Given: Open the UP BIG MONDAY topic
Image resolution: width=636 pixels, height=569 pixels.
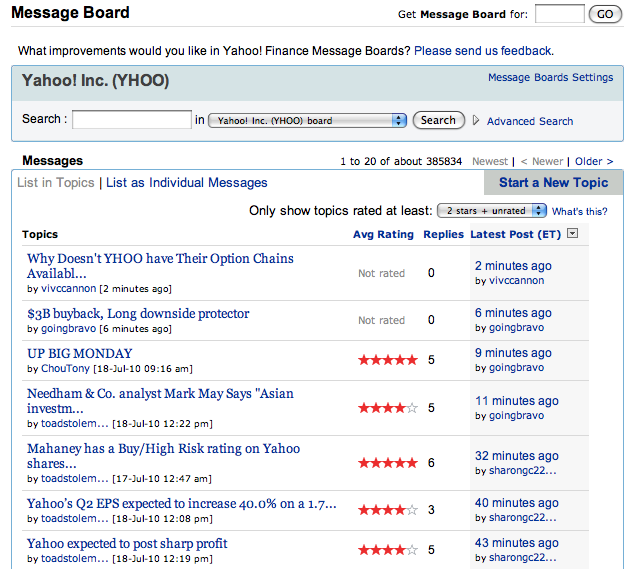Looking at the screenshot, I should click(80, 353).
